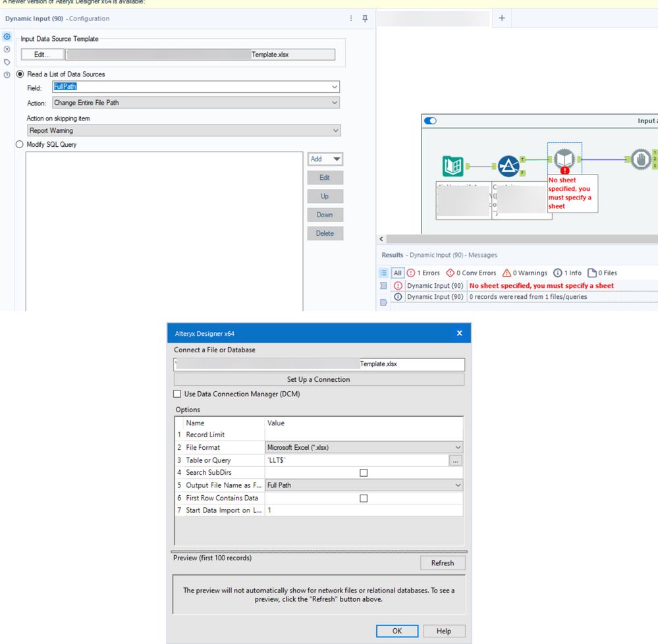Click the template path field in configuration panel
Image resolution: width=658 pixels, height=644 pixels.
pos(200,55)
